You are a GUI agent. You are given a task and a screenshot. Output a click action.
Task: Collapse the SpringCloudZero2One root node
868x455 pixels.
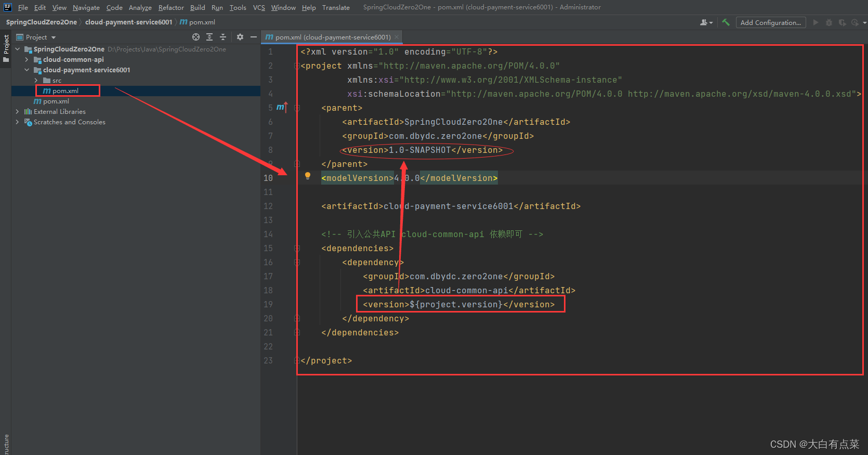(18, 49)
